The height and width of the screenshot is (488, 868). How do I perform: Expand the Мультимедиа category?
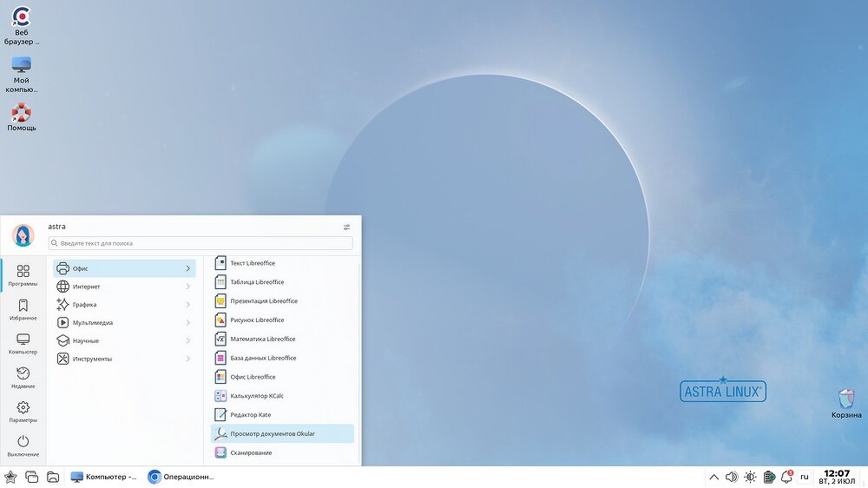click(124, 322)
